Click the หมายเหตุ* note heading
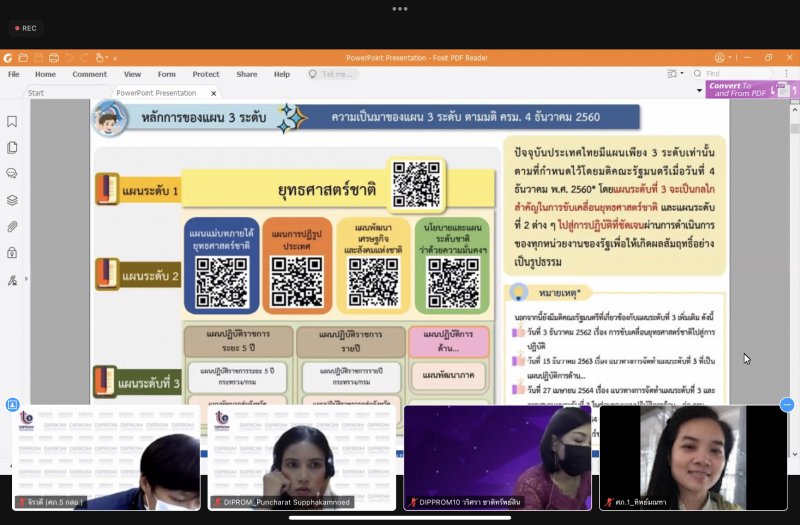The height and width of the screenshot is (525, 800). [559, 293]
